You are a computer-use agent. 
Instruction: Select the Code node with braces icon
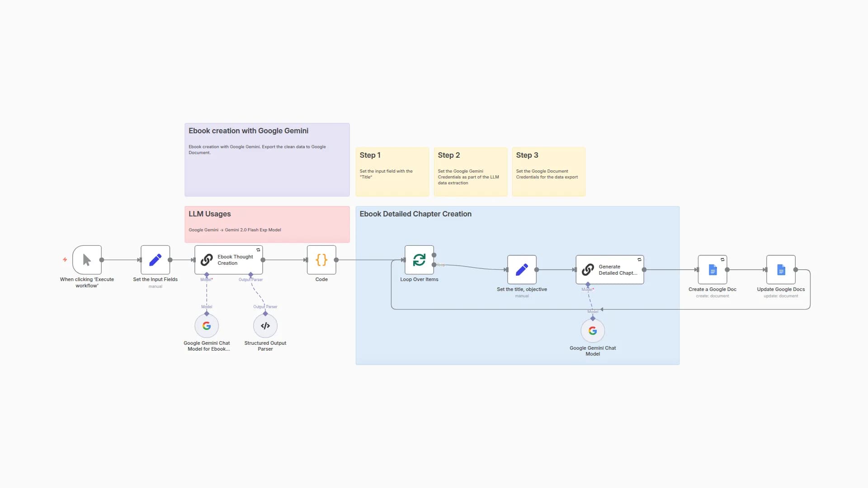(x=321, y=260)
